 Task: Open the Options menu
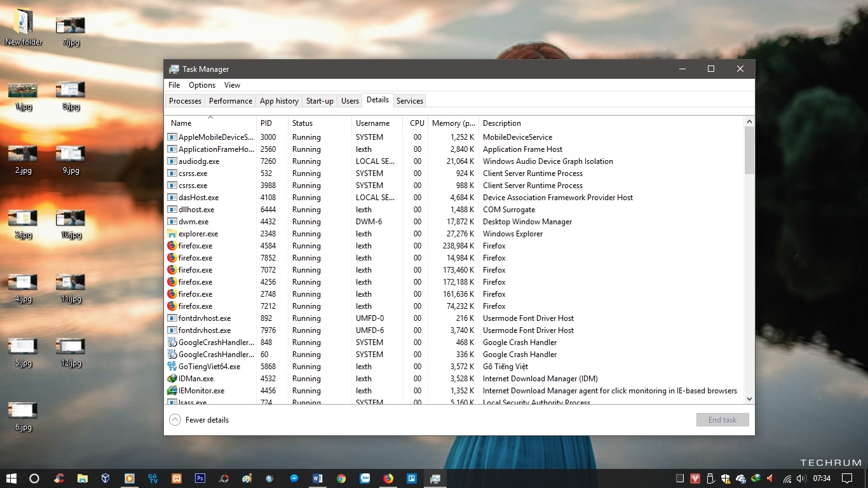[x=202, y=85]
